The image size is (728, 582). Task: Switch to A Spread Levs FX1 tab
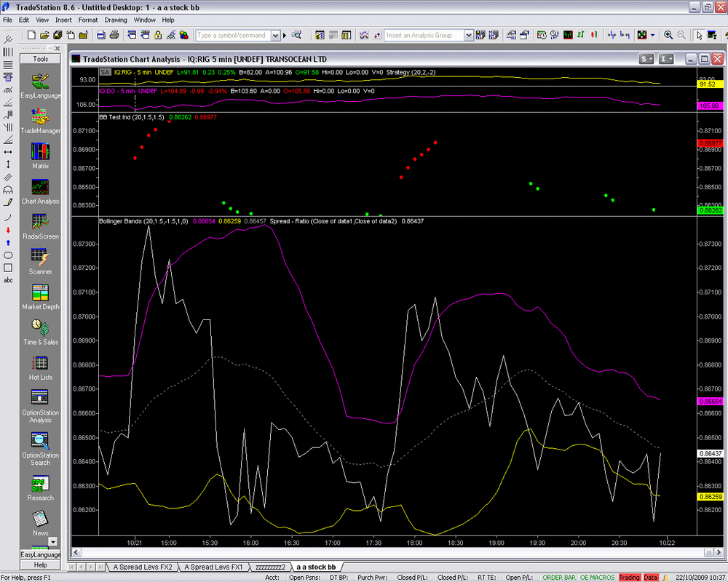tap(213, 567)
